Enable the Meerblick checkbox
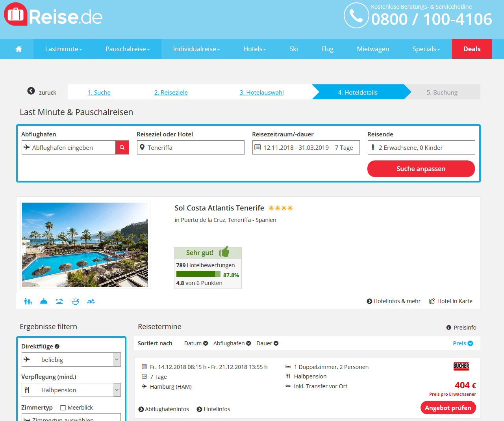This screenshot has height=421, width=504. (63, 408)
